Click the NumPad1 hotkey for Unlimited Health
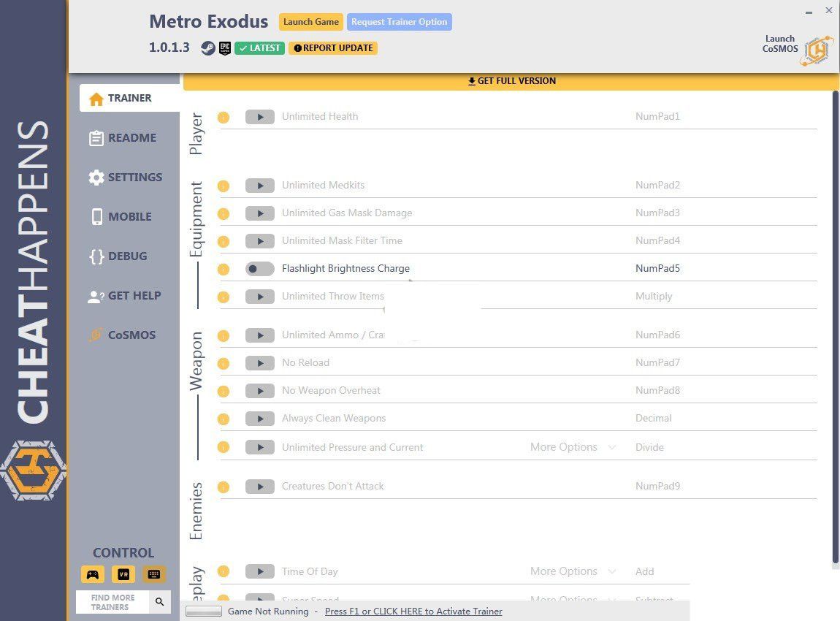840x621 pixels. click(657, 116)
